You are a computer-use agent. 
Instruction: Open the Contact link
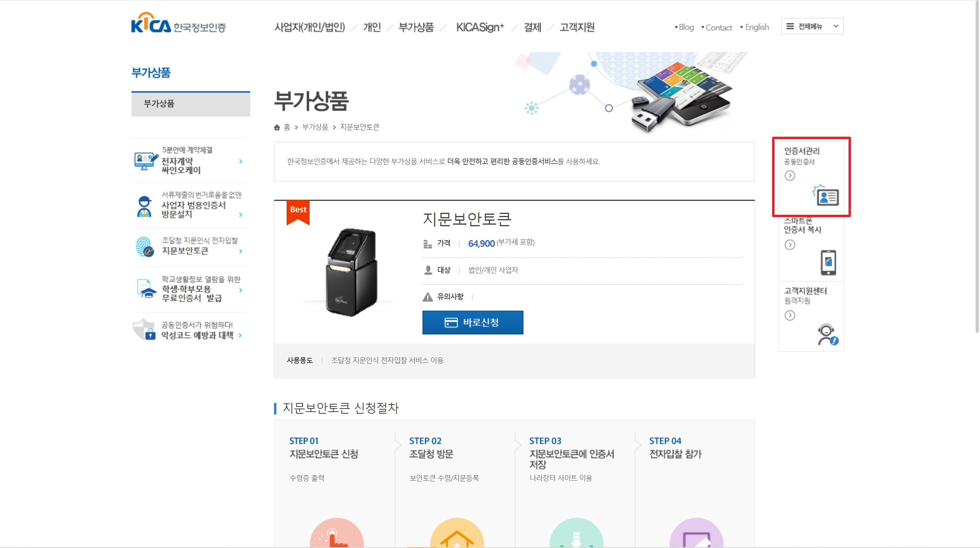click(x=719, y=27)
